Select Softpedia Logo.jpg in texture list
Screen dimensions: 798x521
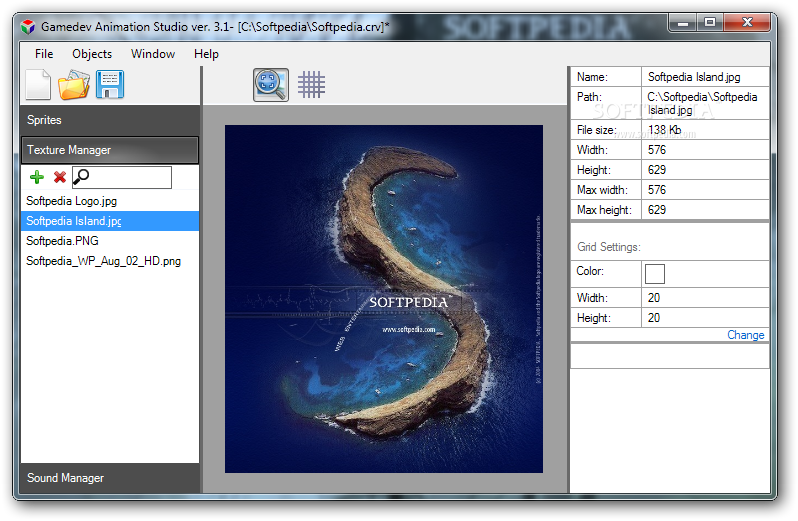pyautogui.click(x=110, y=201)
